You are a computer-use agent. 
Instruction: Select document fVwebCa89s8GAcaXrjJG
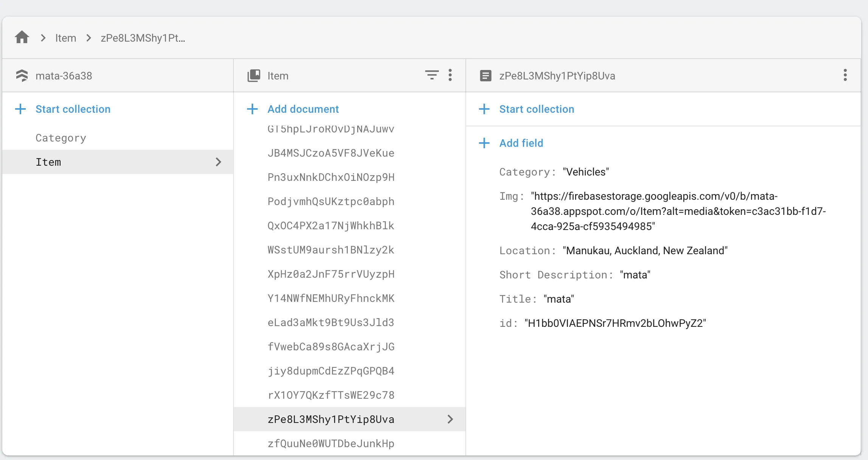331,347
